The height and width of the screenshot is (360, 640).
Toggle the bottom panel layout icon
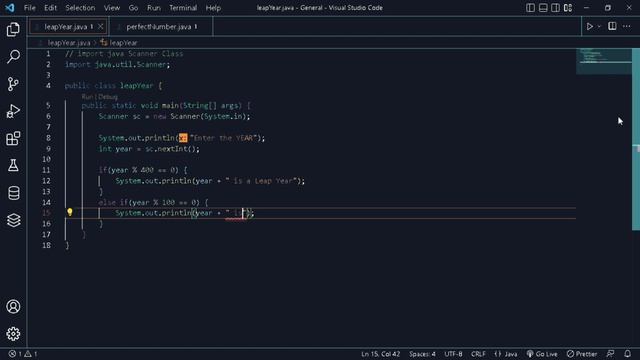pyautogui.click(x=543, y=8)
